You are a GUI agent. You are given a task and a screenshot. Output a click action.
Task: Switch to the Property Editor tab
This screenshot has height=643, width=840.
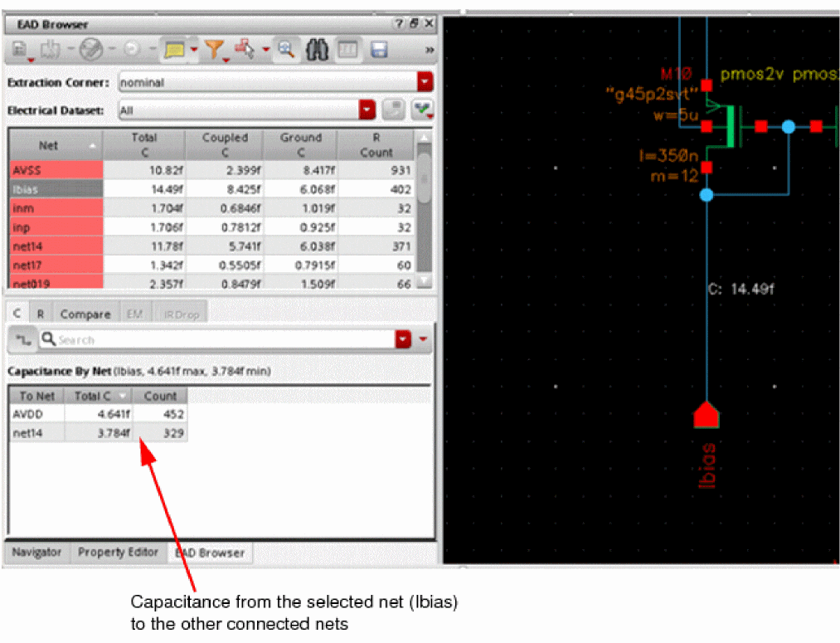point(118,553)
